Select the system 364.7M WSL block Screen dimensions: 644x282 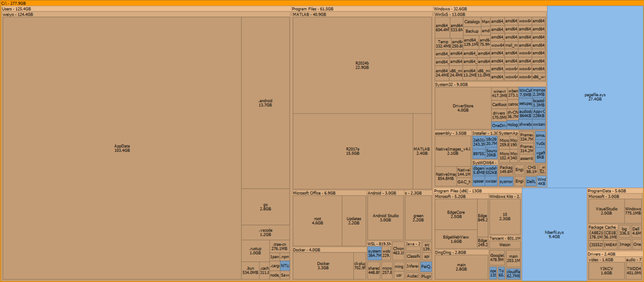pos(374,253)
